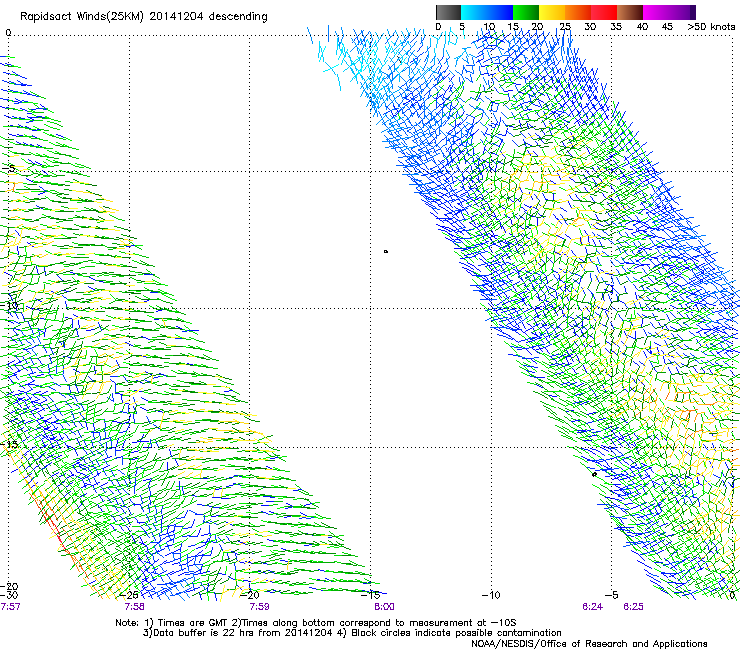
Task: Pick the magenta 40-45 knots legend segment
Action: point(656,12)
